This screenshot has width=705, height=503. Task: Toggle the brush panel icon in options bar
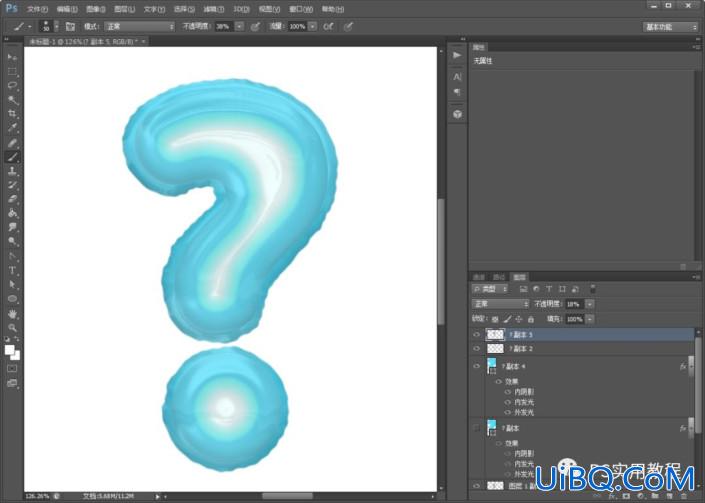tap(70, 27)
